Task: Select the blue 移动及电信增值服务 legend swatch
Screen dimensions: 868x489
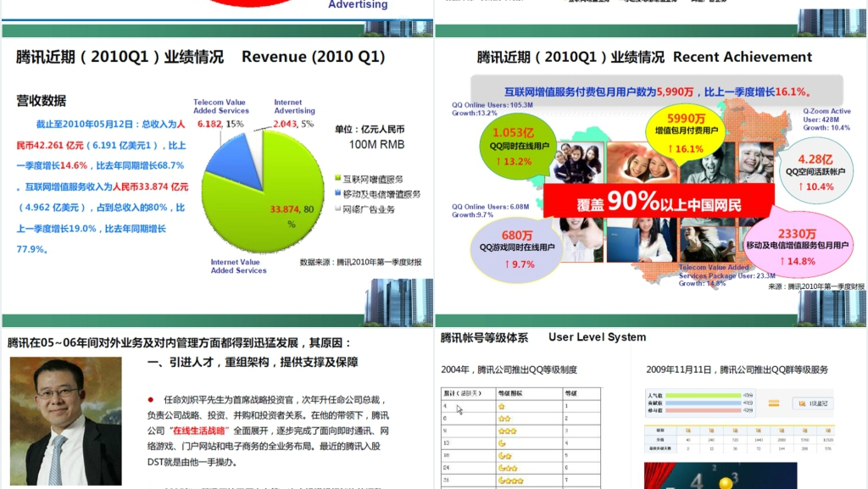Action: tap(337, 193)
